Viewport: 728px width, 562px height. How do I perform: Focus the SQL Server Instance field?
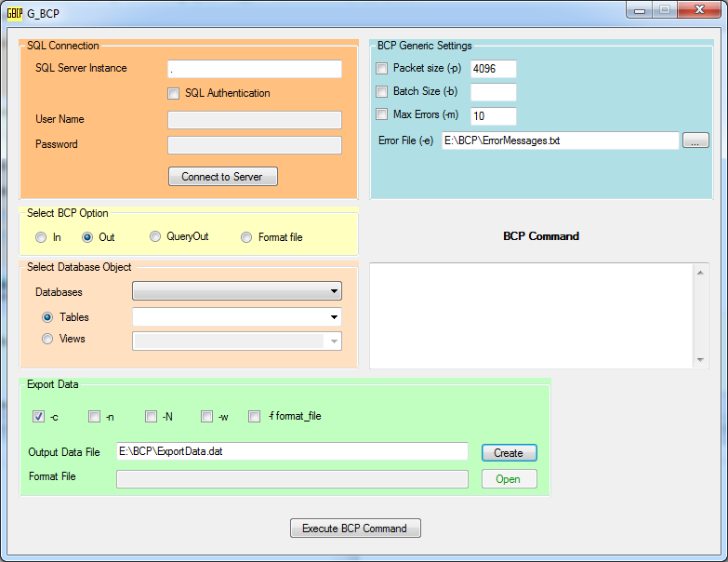pos(255,69)
